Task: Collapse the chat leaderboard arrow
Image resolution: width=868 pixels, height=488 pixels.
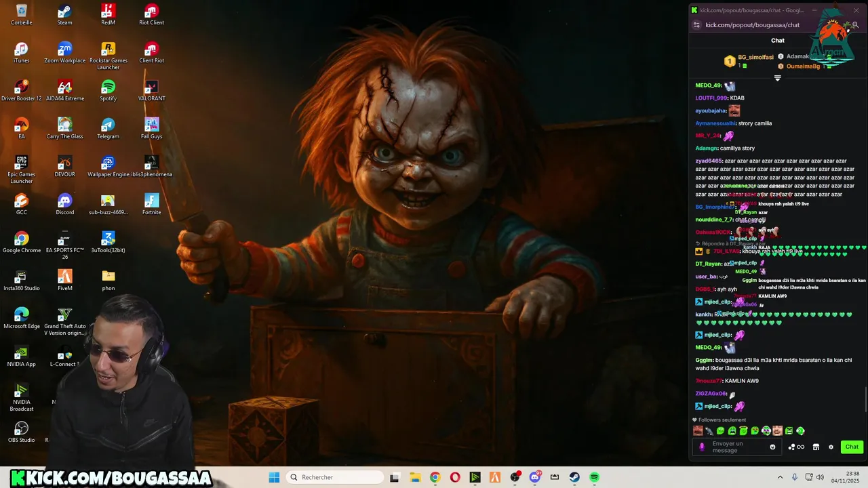Action: click(778, 78)
